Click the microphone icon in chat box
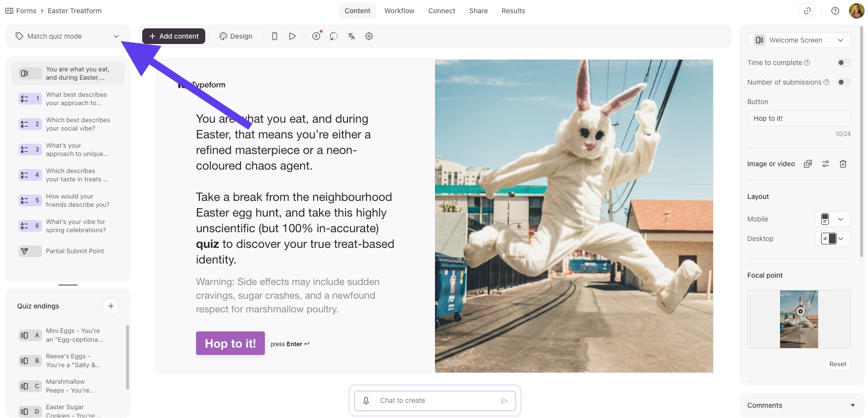Screen dimensions: 868x418 point(366,400)
